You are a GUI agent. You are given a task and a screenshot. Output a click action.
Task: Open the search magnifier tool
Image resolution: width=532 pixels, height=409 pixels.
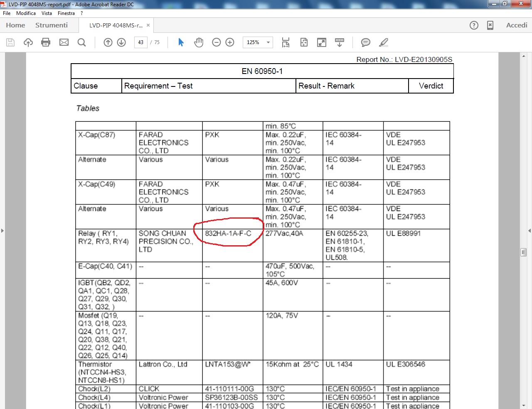click(82, 42)
